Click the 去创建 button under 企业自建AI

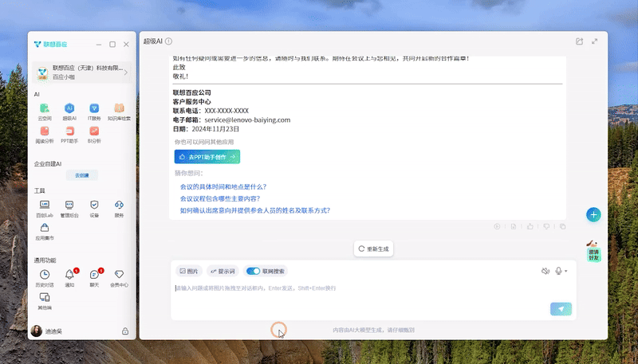82,175
